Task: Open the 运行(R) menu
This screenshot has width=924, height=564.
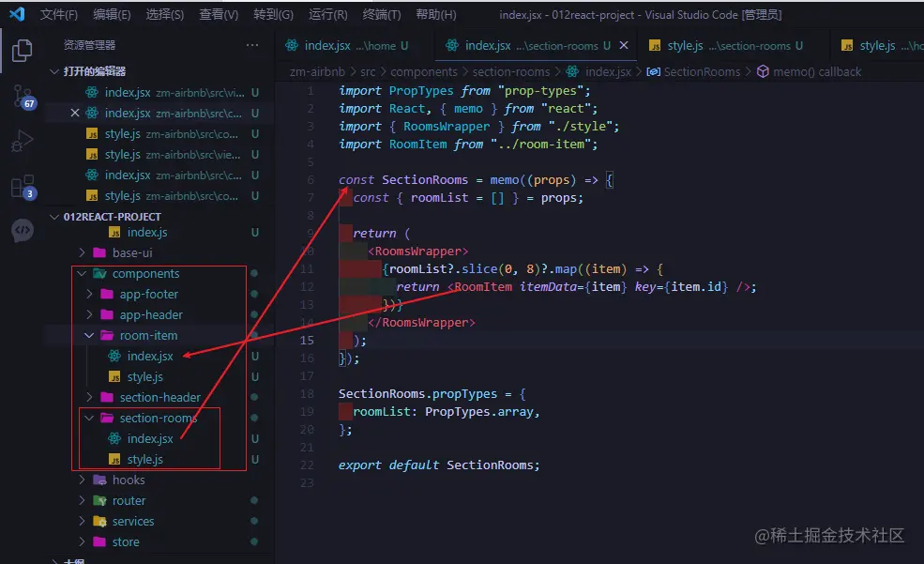Action: click(327, 14)
